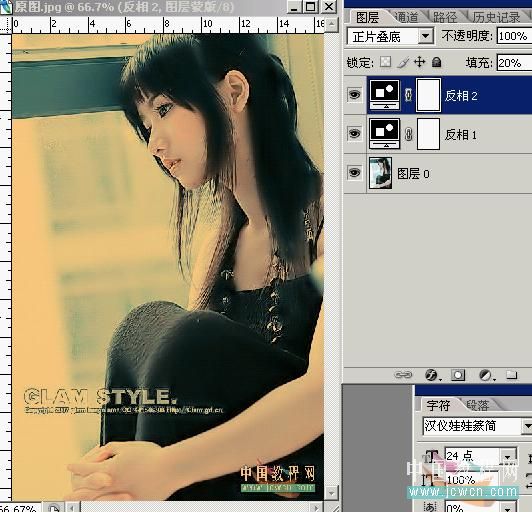Select the 反相 1 layer name

click(x=460, y=135)
